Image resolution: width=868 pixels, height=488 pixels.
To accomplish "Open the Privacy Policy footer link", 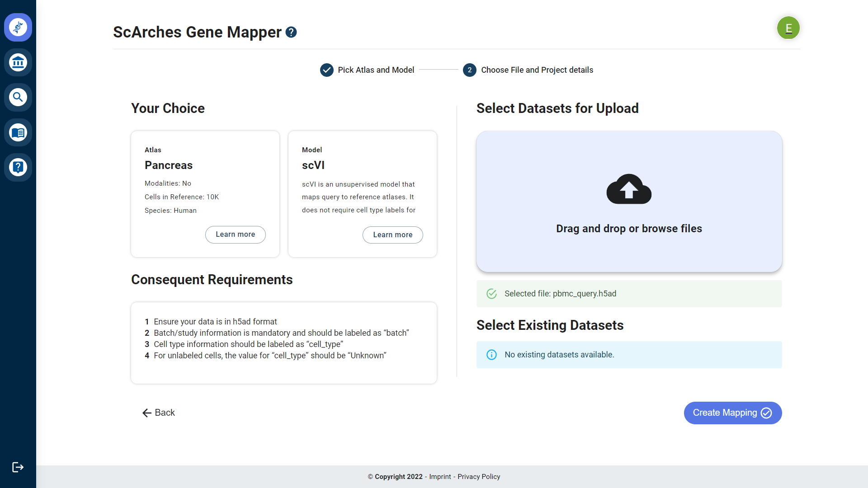I will point(479,477).
